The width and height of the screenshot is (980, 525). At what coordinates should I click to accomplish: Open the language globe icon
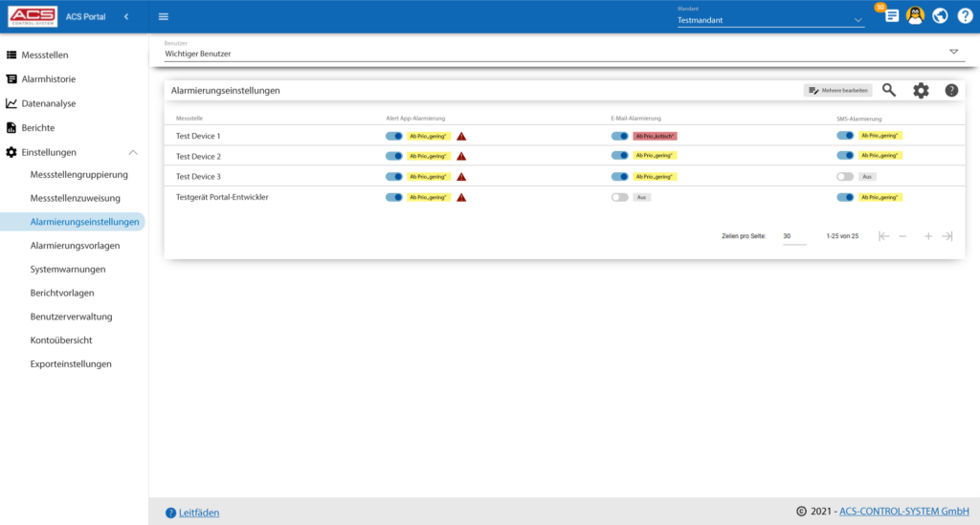pyautogui.click(x=940, y=15)
